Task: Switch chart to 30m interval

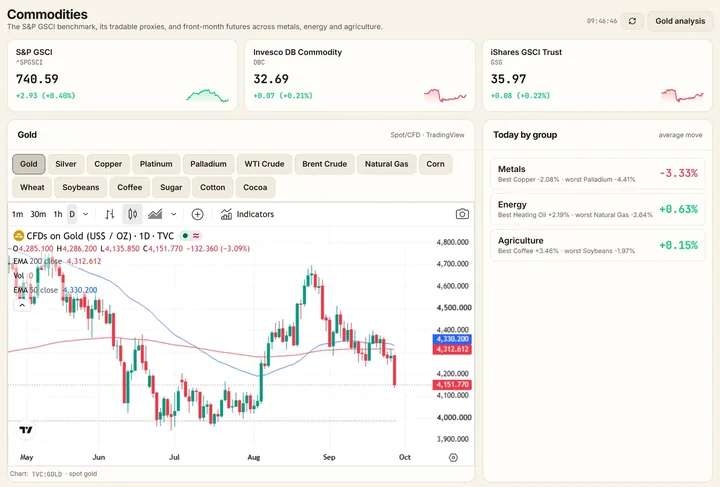Action: tap(38, 214)
